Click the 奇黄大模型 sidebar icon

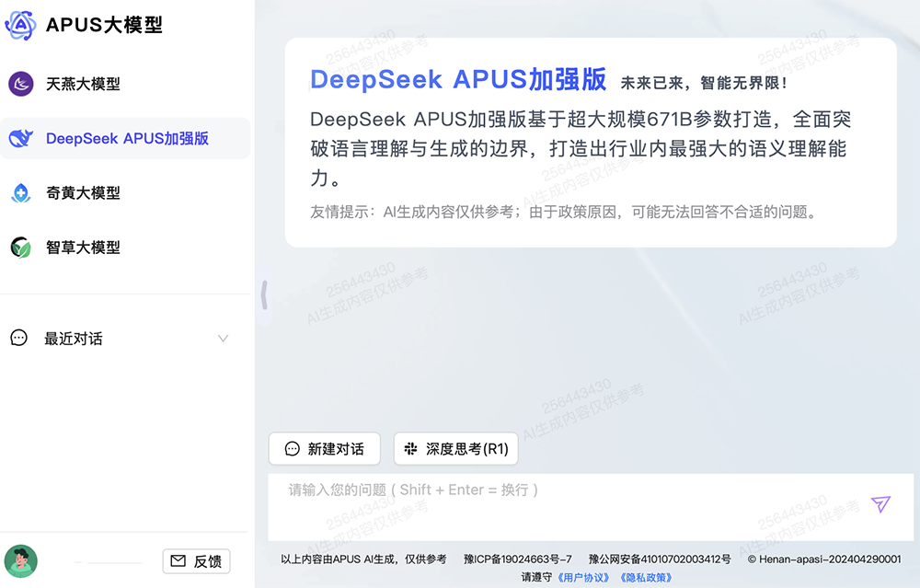pos(20,193)
